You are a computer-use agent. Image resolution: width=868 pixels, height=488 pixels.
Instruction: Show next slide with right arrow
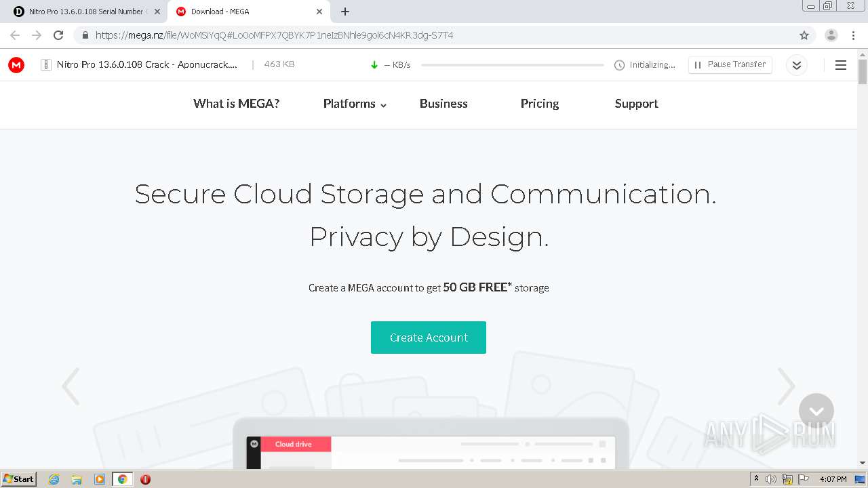[786, 386]
